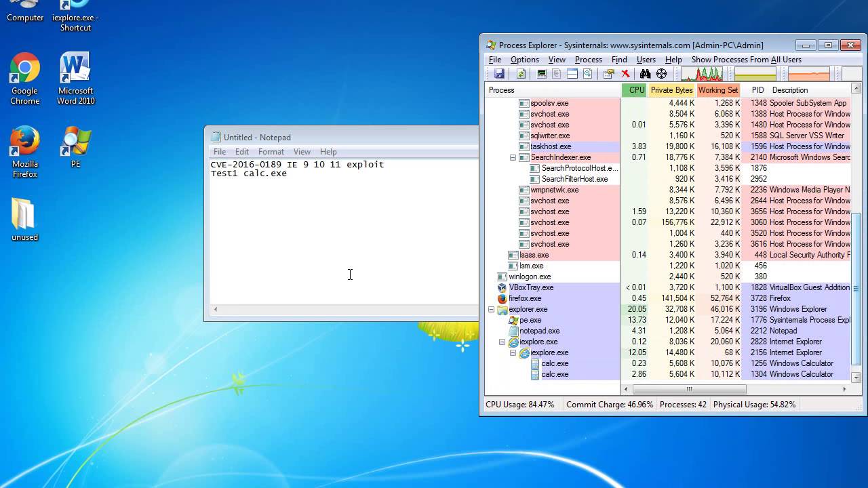Viewport: 868px width, 488px height.
Task: Click the CPU usage mini graph in the toolbar
Action: point(702,74)
